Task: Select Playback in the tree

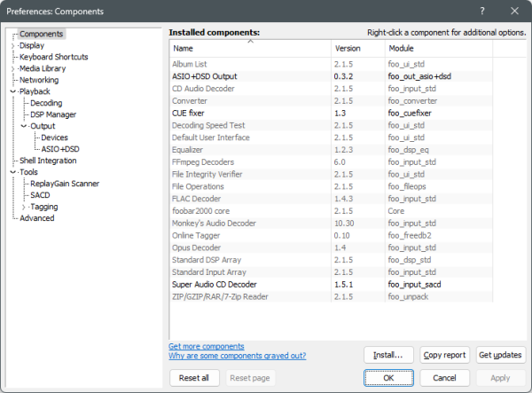Action: [x=35, y=91]
